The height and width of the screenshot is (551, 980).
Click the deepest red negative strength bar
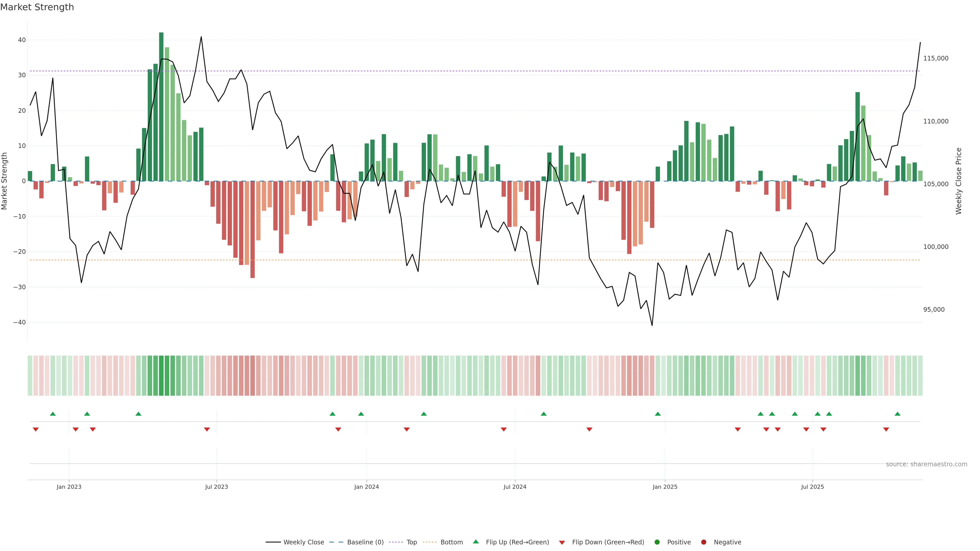253,229
